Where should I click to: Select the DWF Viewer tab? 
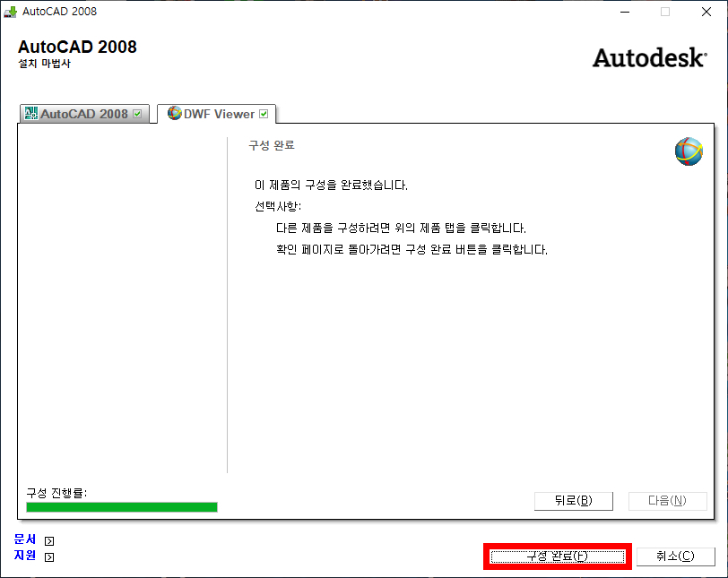click(217, 114)
